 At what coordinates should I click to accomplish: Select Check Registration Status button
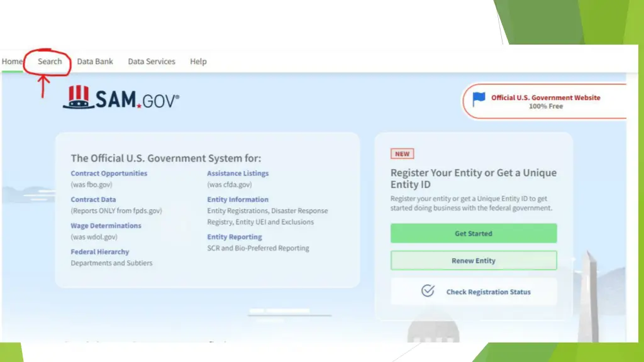pyautogui.click(x=474, y=292)
